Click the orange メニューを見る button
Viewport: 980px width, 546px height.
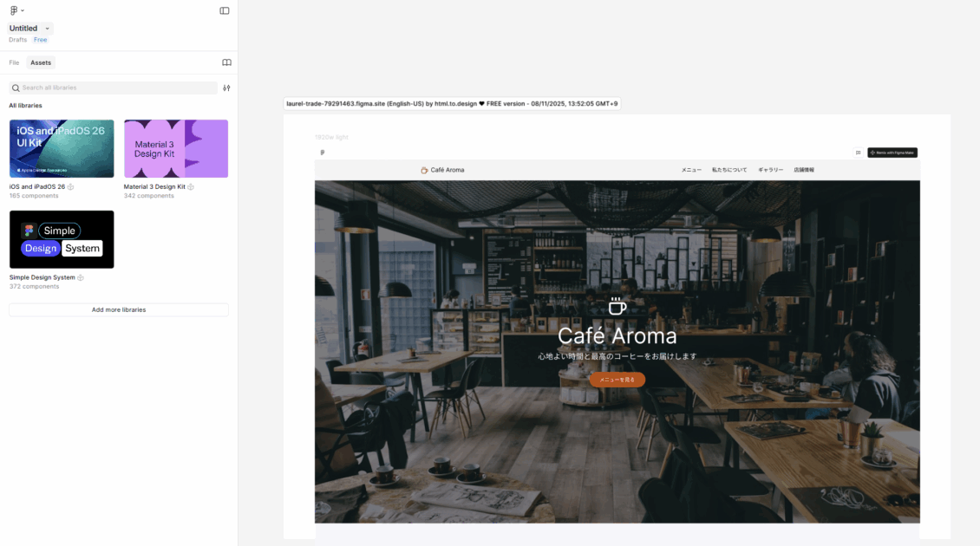pos(617,380)
